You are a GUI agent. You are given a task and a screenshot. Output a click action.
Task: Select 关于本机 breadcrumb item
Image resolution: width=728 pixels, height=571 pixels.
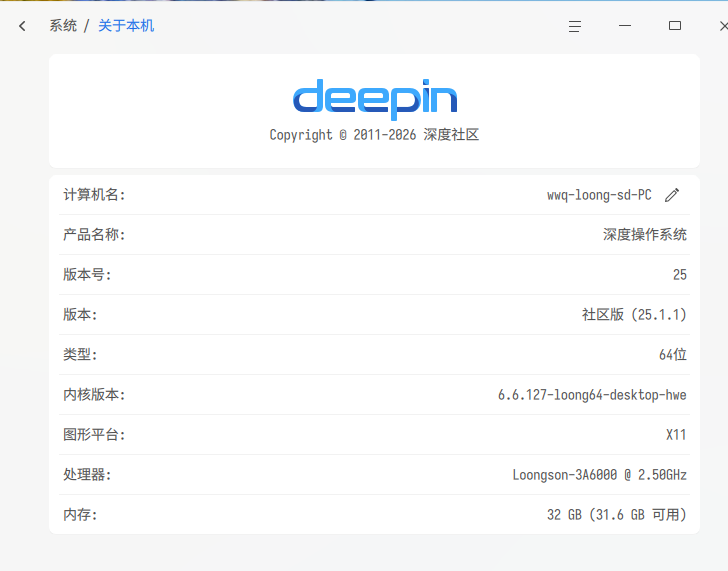click(126, 26)
